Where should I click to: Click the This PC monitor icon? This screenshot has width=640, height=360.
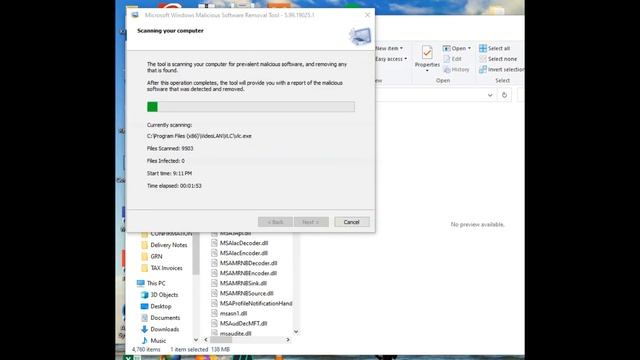(141, 283)
